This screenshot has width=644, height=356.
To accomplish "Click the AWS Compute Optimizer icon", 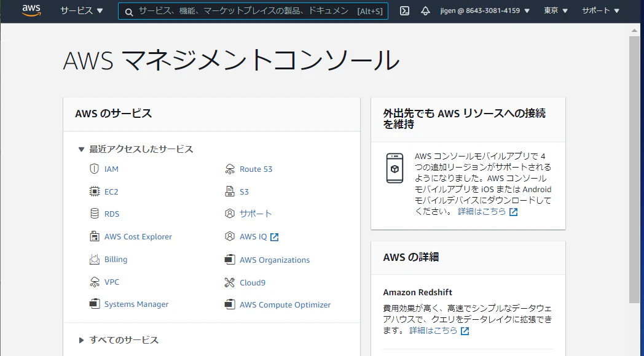I will tap(230, 304).
